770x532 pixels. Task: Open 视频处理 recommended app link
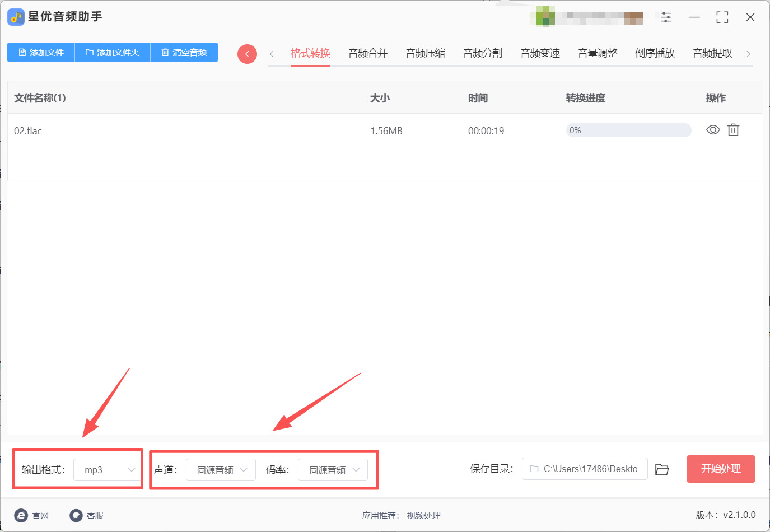point(424,516)
